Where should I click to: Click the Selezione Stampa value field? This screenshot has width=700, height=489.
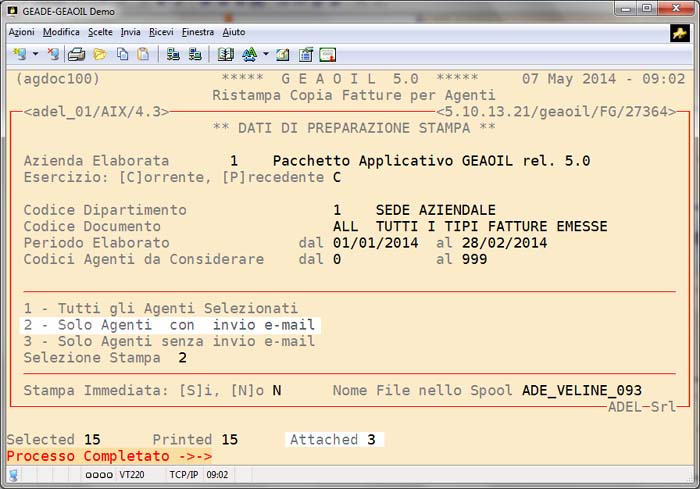[182, 357]
